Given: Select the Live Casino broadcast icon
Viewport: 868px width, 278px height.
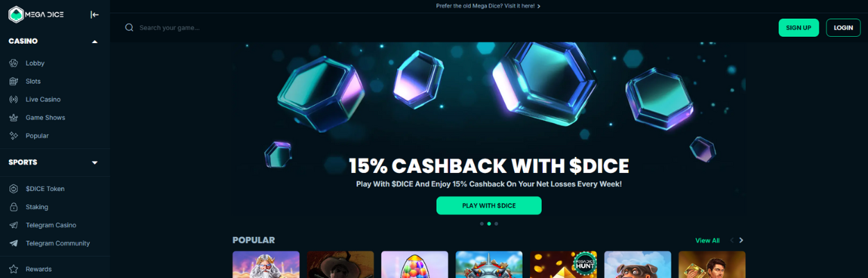Looking at the screenshot, I should pyautogui.click(x=13, y=99).
